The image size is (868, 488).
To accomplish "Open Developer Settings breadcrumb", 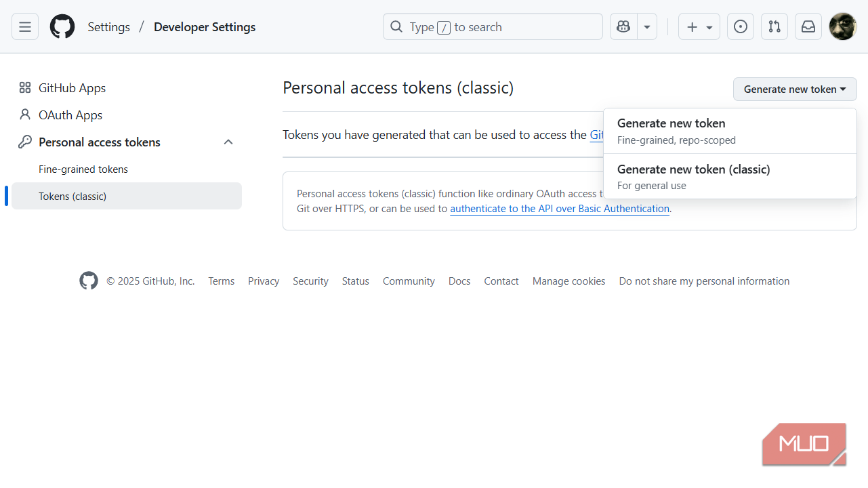I will coord(205,27).
